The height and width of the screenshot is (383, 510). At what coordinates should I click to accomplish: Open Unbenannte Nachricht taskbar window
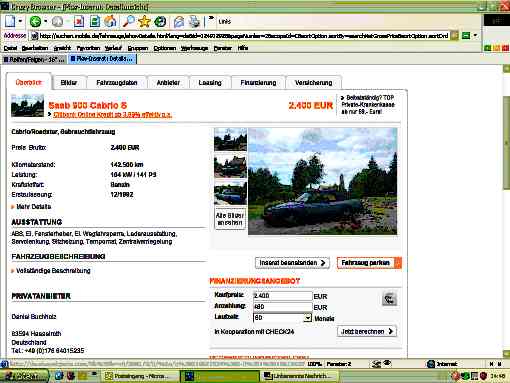pyautogui.click(x=299, y=376)
